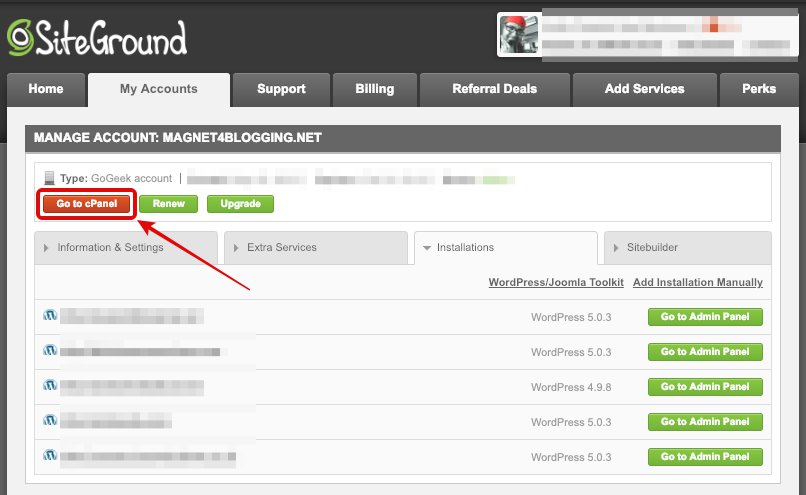Go to the Home tab
Screen dimensions: 806x495
(x=46, y=89)
